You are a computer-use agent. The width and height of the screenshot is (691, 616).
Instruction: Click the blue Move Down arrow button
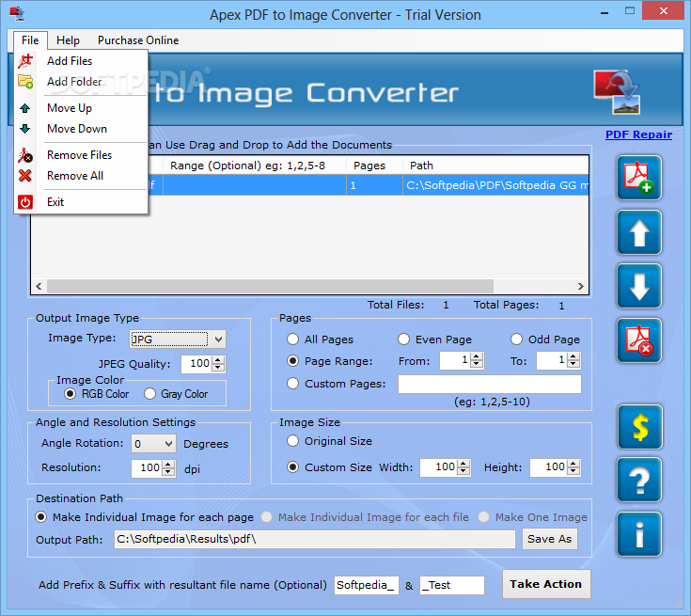(639, 286)
